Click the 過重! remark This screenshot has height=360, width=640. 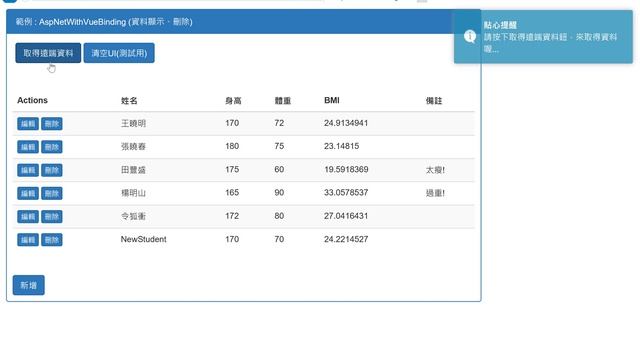point(435,193)
